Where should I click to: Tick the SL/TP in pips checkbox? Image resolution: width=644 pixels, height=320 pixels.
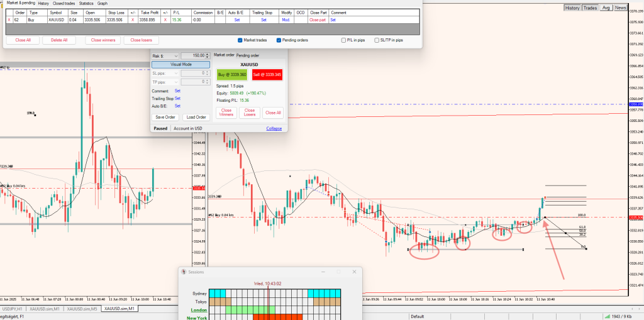[x=376, y=40]
